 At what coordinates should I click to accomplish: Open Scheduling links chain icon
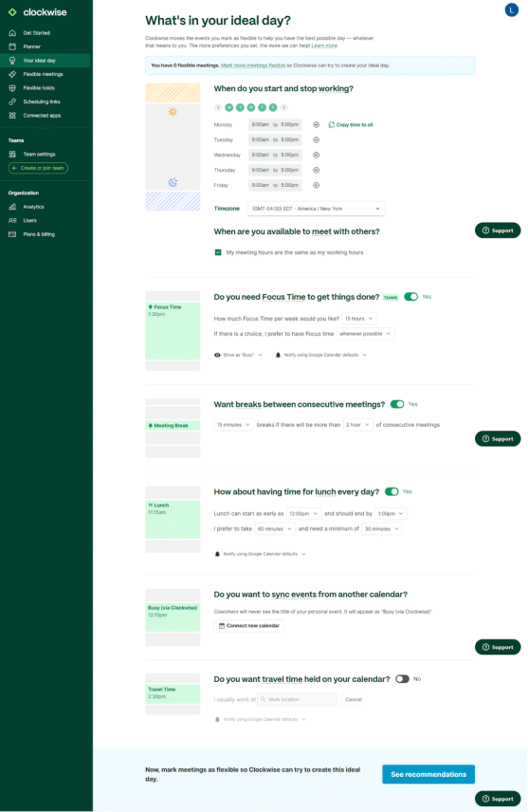pos(12,101)
